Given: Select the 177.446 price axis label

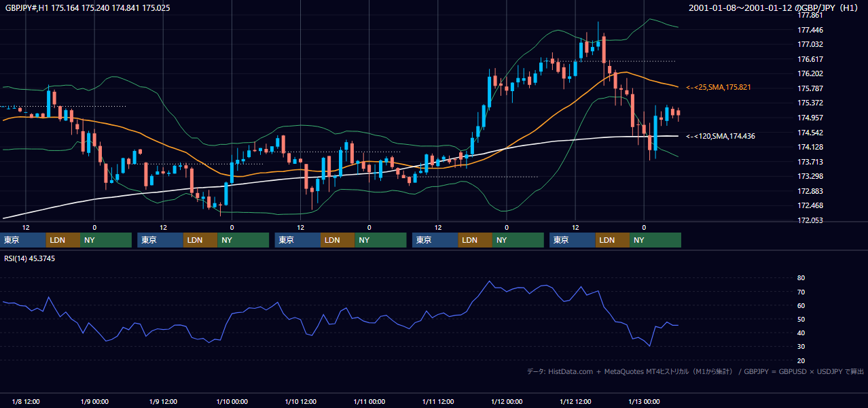Looking at the screenshot, I should point(810,30).
